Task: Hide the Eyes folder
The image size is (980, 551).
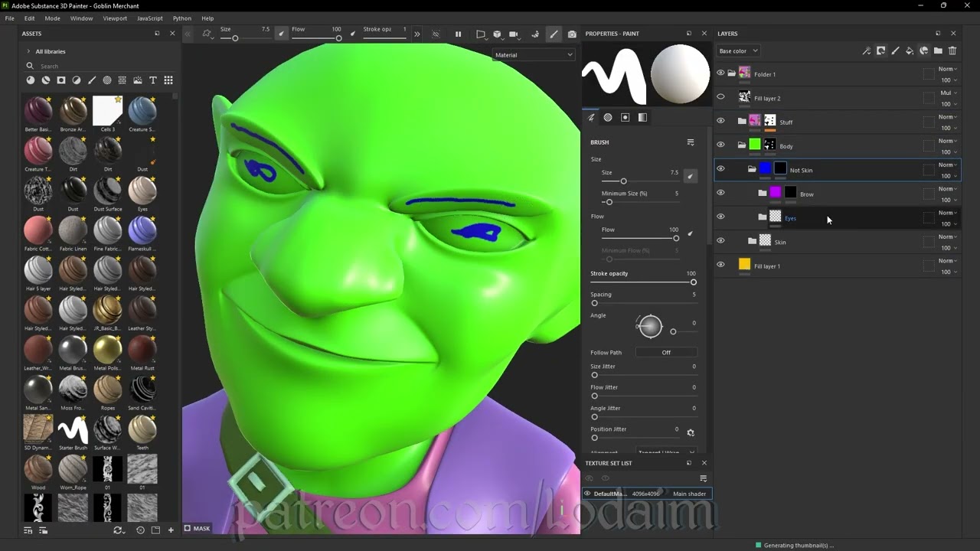Action: [720, 217]
